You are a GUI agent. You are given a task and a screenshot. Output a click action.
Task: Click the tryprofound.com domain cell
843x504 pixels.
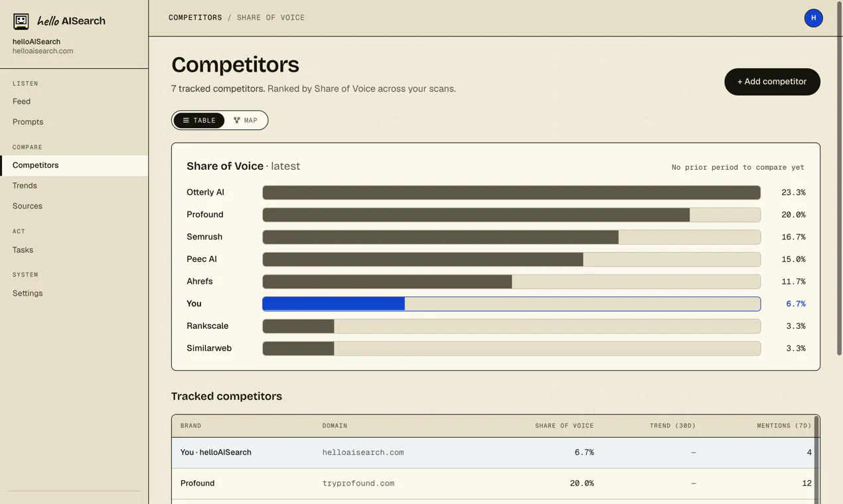[x=358, y=483]
